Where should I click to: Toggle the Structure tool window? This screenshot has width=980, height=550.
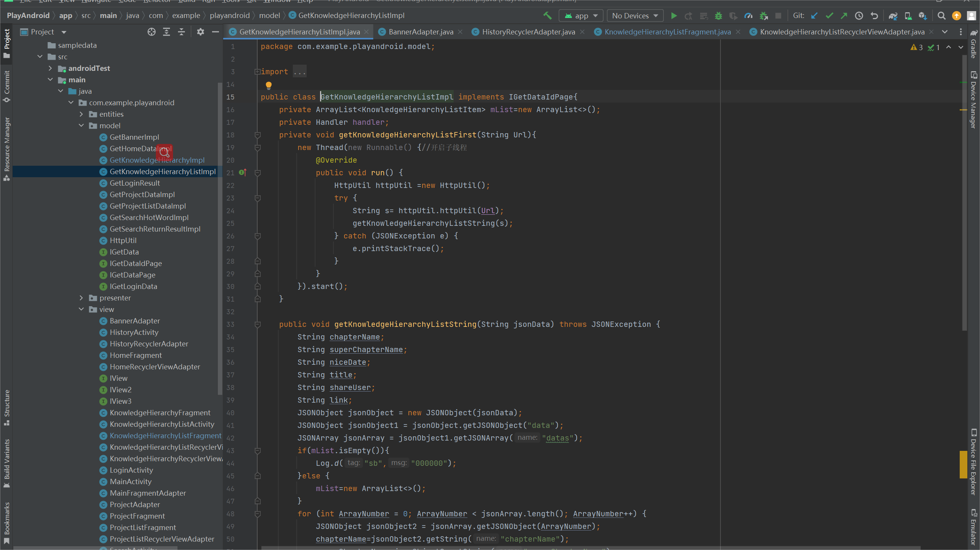(7, 408)
